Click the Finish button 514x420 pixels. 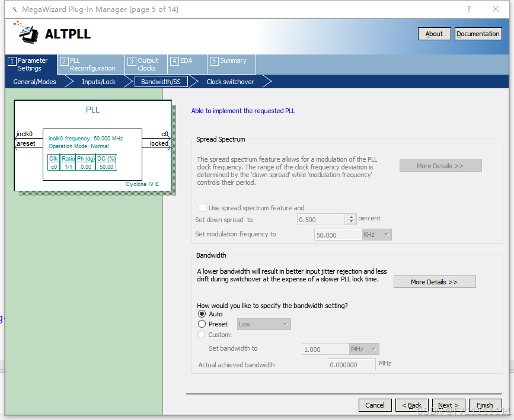tap(485, 405)
